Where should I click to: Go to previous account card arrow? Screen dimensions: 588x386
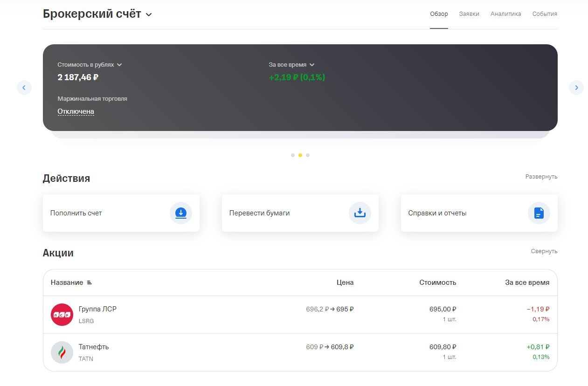pos(24,87)
